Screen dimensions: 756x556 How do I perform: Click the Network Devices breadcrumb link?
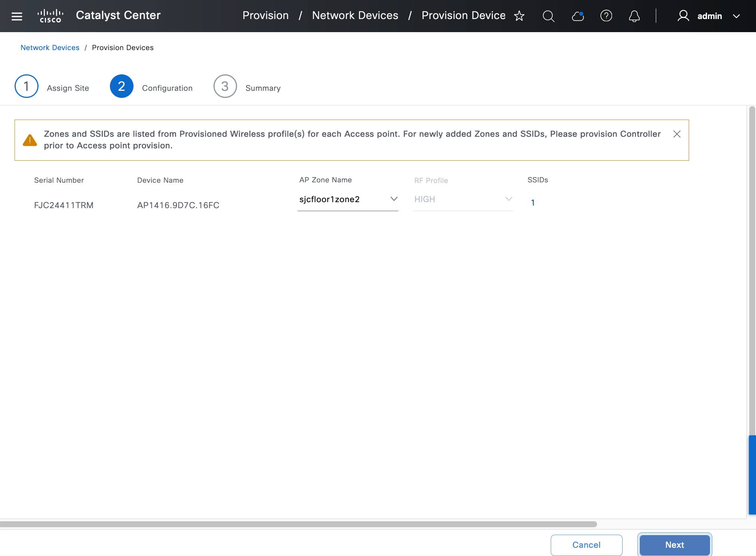(50, 47)
